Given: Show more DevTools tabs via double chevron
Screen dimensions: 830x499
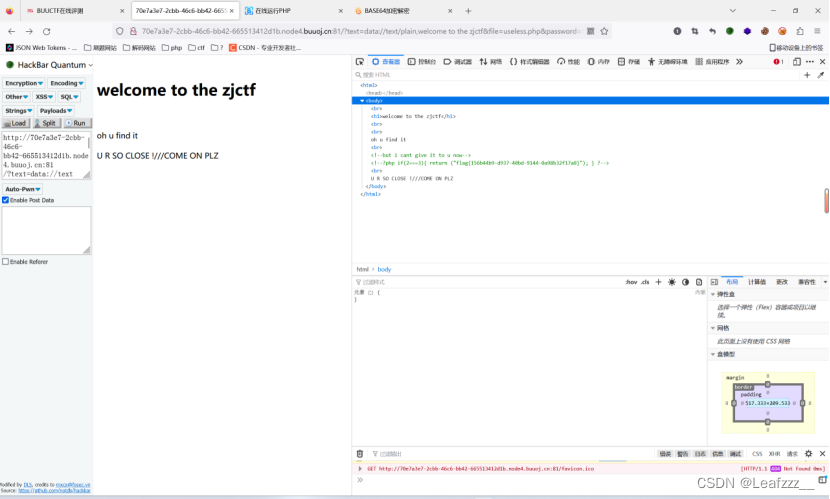Looking at the screenshot, I should click(x=739, y=62).
